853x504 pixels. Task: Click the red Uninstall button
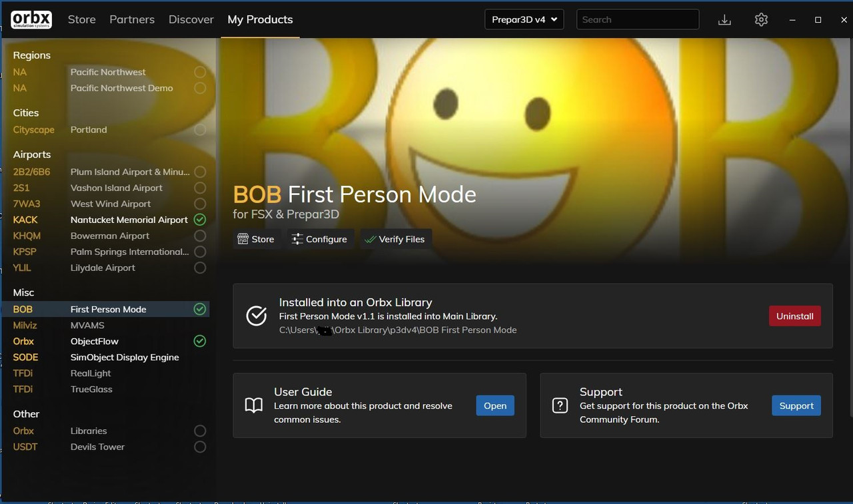pyautogui.click(x=795, y=316)
